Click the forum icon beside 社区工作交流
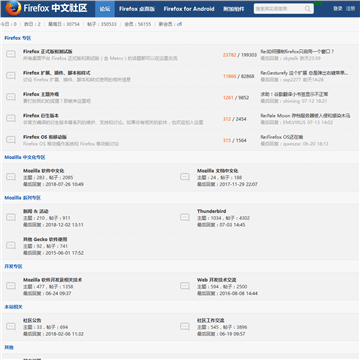Viewport: 360px width, 360px height. 185,326
